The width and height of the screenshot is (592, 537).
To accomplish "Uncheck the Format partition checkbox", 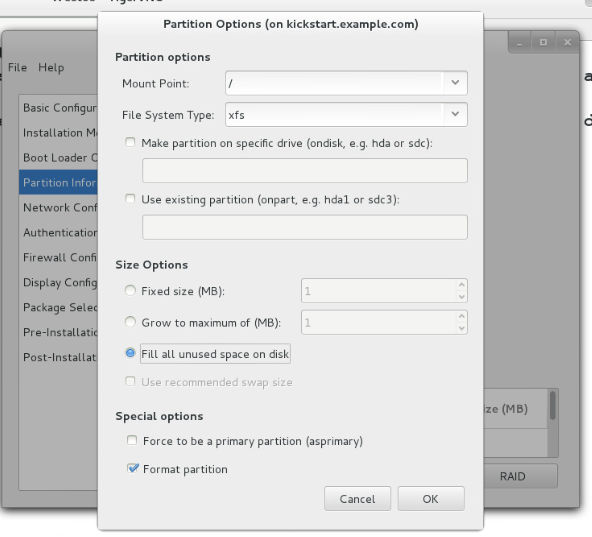I will tap(132, 469).
